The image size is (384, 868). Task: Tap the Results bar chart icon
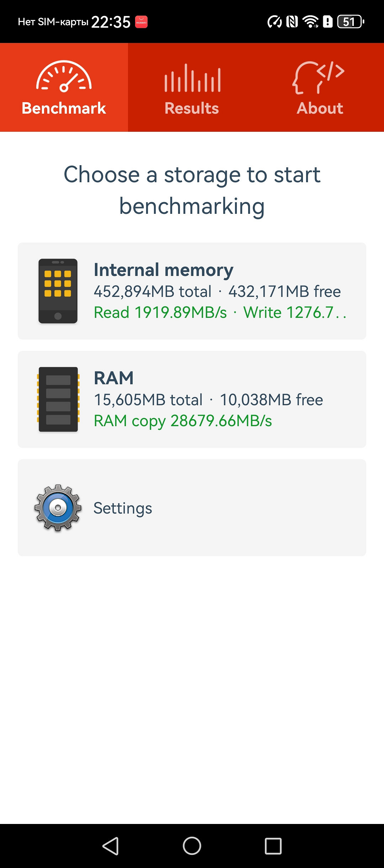(x=192, y=78)
